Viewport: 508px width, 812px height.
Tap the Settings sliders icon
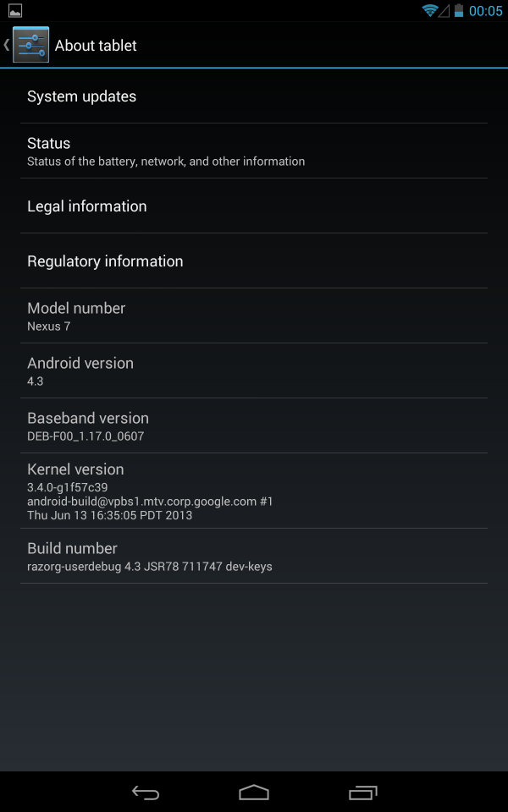coord(30,45)
